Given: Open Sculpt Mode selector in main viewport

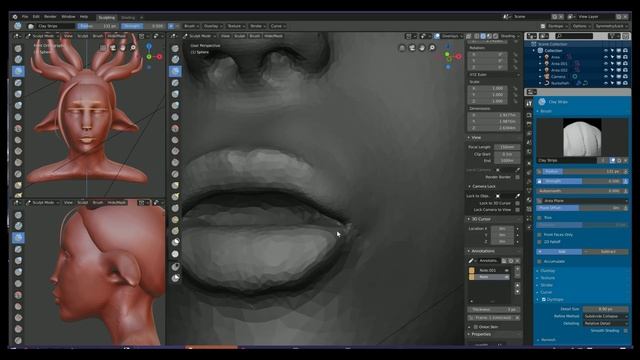Looking at the screenshot, I should point(200,36).
